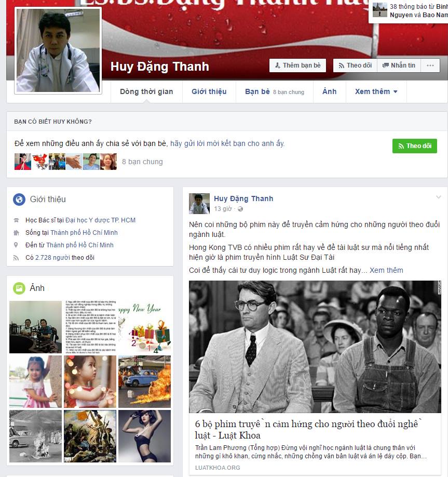The image size is (448, 477).
Task: Open the Happy New Year photo thumbnail
Action: 144,327
